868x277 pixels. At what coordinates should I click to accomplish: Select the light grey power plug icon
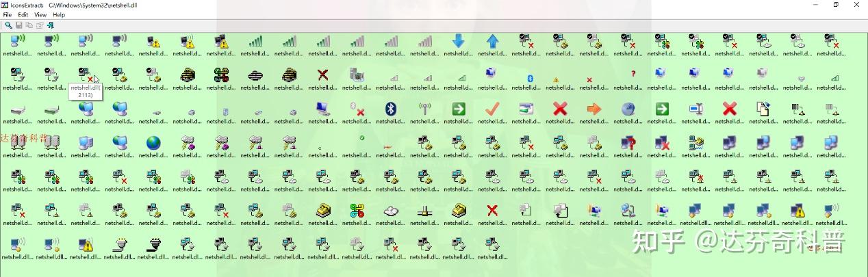pyautogui.click(x=120, y=244)
